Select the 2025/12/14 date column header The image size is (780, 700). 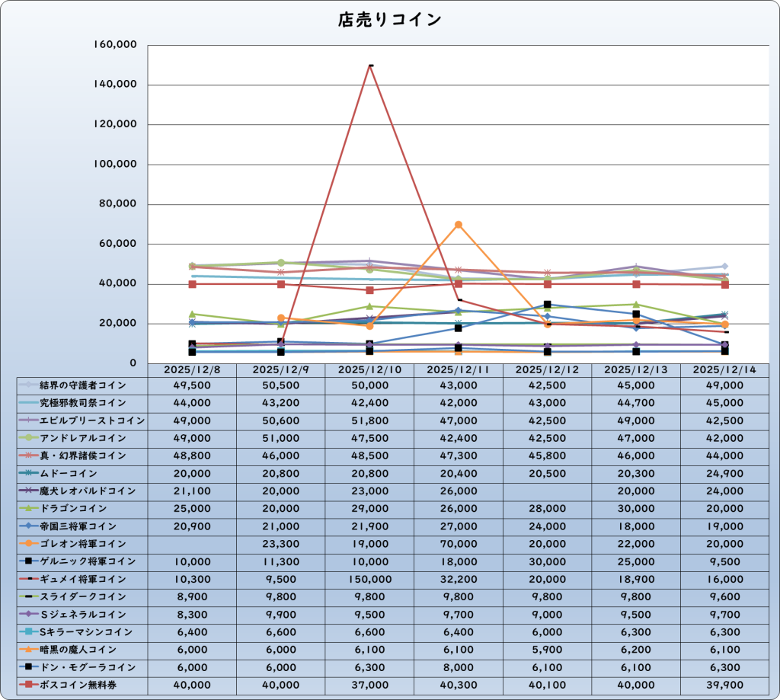point(724,369)
